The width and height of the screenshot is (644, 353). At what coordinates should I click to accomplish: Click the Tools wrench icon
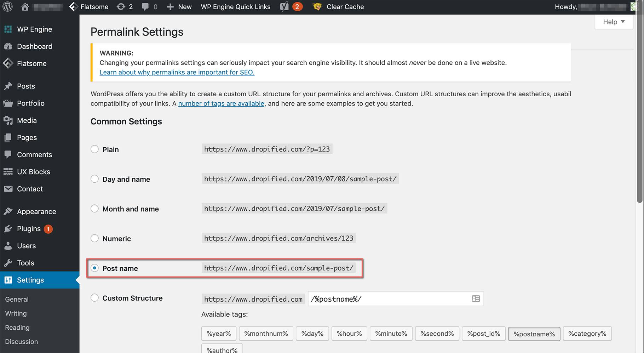point(8,263)
